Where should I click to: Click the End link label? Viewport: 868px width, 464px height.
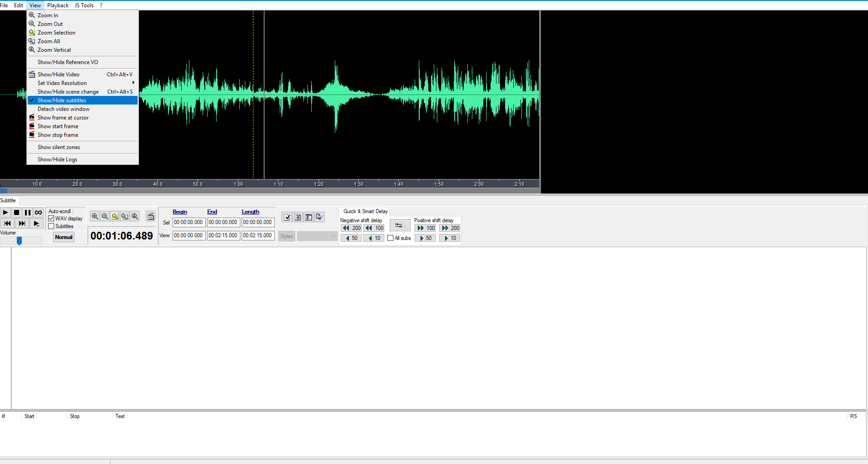coord(212,212)
